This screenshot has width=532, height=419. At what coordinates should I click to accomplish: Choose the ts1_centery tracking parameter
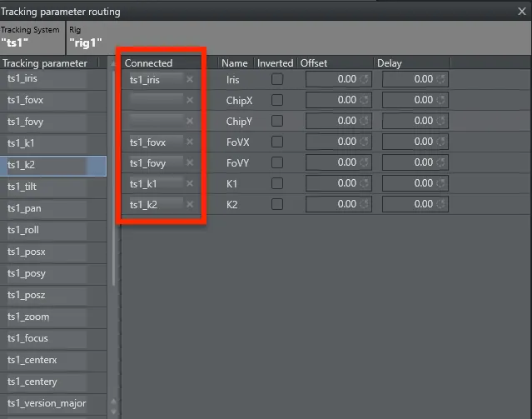(53, 382)
